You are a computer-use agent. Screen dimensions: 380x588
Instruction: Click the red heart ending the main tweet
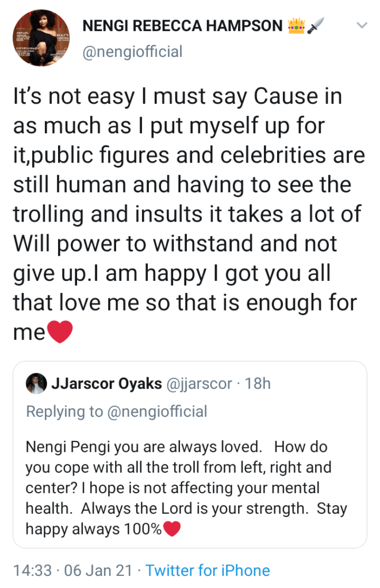(59, 332)
